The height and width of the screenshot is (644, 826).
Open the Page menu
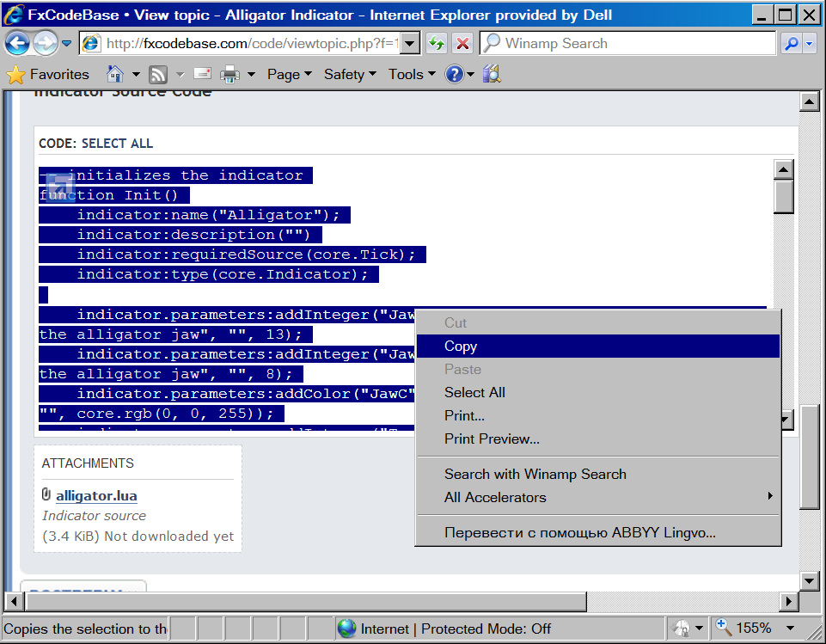[289, 74]
